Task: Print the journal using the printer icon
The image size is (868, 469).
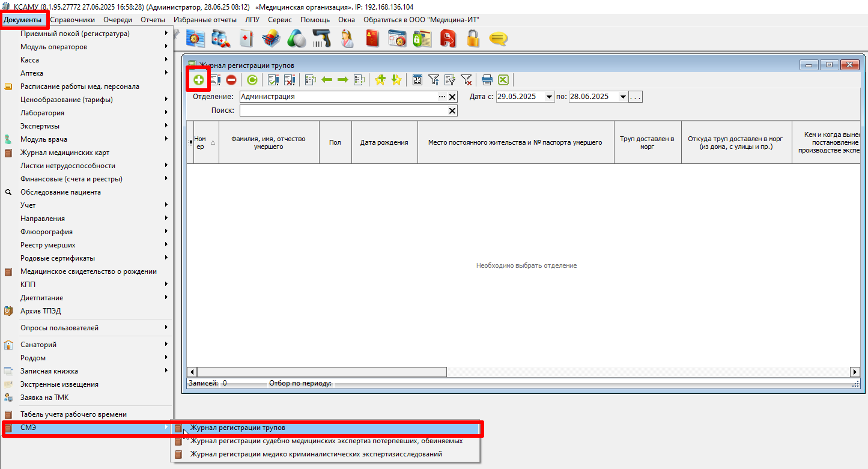Action: tap(487, 80)
